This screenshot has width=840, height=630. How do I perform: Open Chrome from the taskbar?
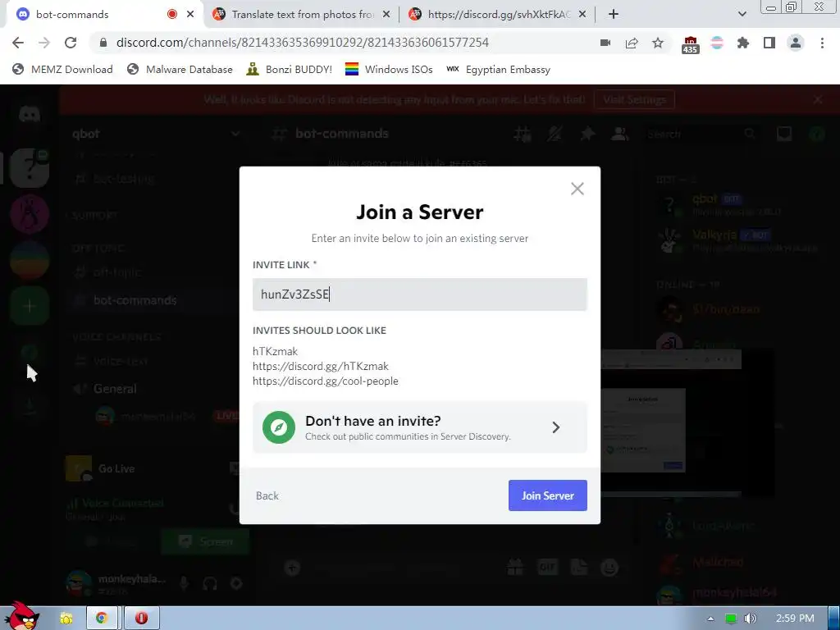pos(101,619)
